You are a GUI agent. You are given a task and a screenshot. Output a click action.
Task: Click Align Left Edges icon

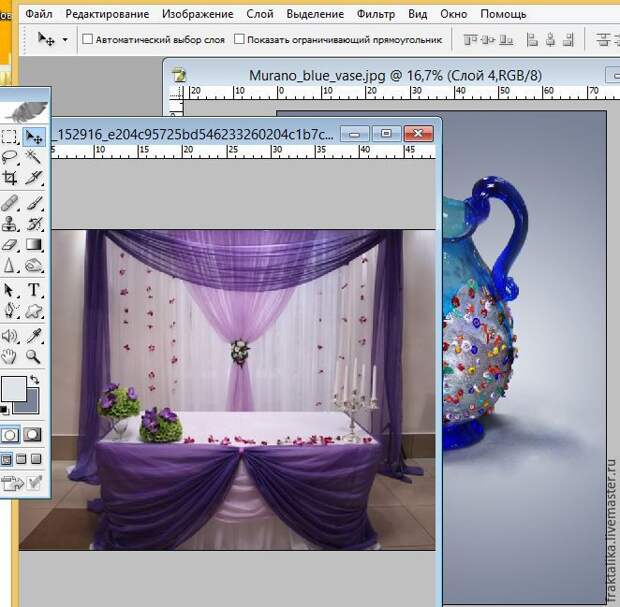pos(532,40)
